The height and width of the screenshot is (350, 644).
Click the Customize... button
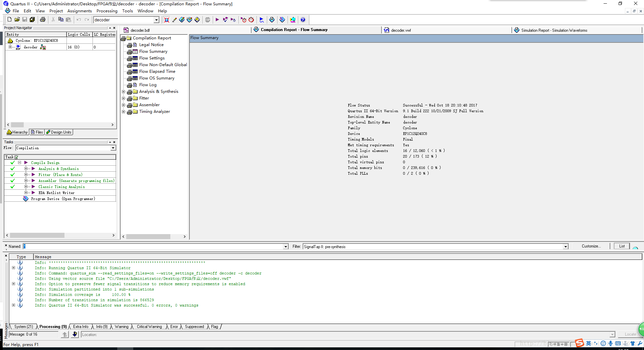point(591,246)
